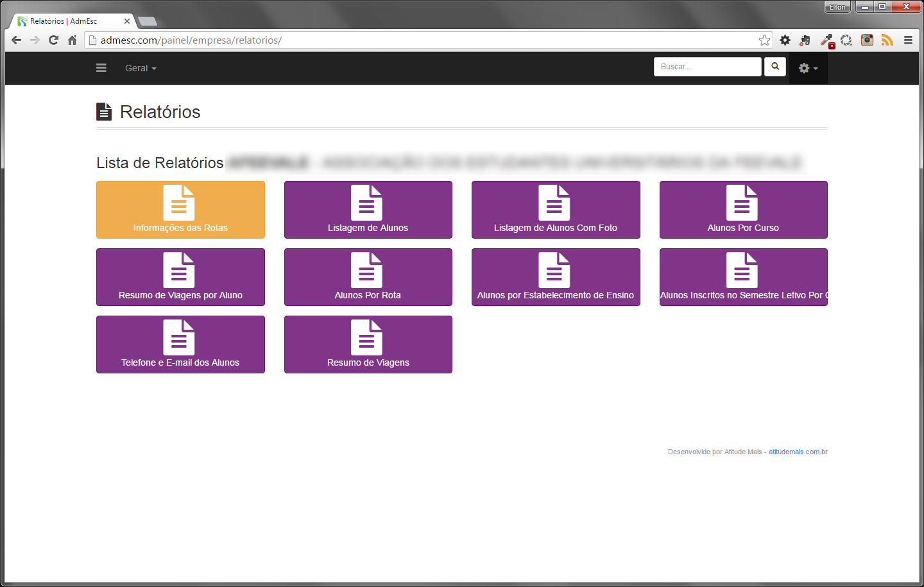Open Resumo de Viagens report
This screenshot has width=924, height=587.
[x=368, y=345]
